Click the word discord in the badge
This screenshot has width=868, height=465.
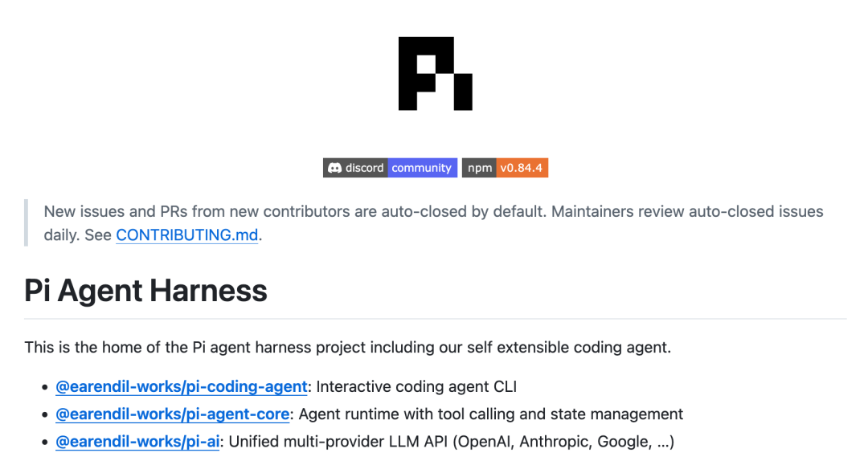364,168
